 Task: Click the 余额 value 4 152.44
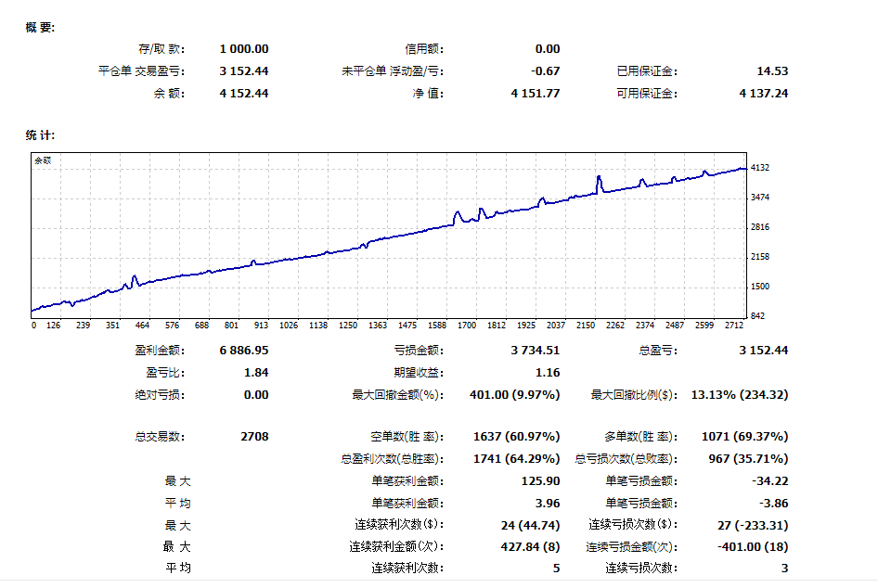(243, 94)
